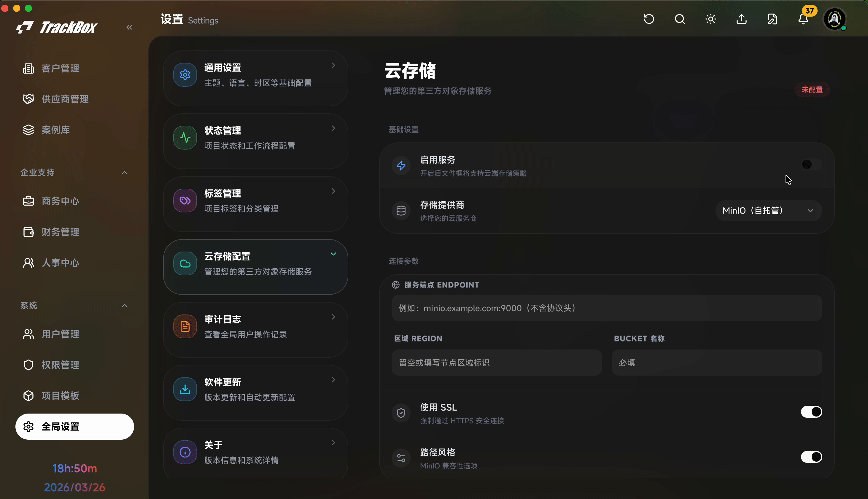Click the tag icon of 标签管理 card

pyautogui.click(x=185, y=201)
